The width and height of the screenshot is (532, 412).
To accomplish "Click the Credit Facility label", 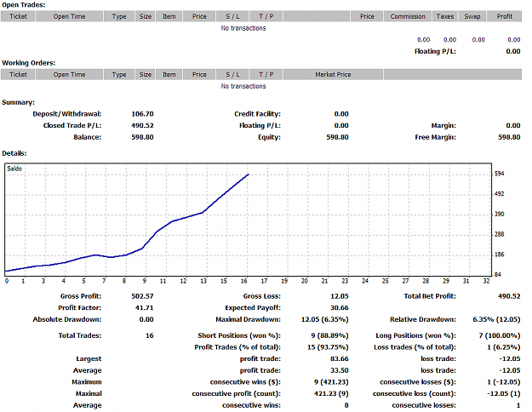I will (x=257, y=114).
